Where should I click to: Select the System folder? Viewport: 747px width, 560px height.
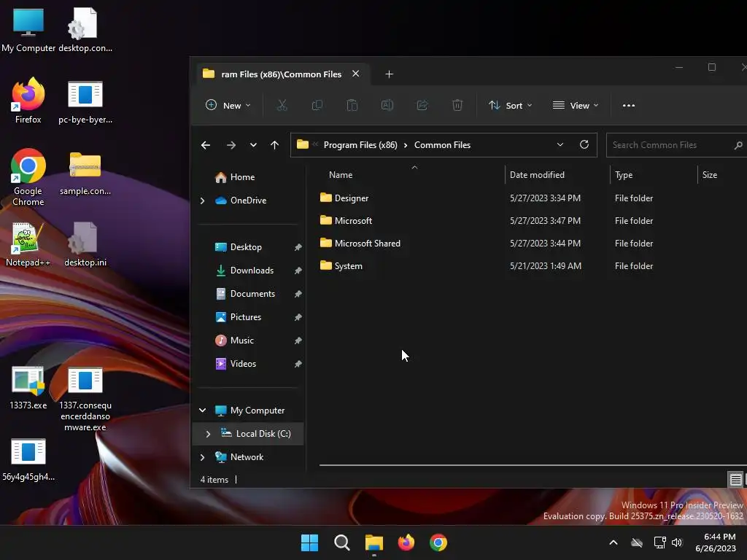(348, 266)
